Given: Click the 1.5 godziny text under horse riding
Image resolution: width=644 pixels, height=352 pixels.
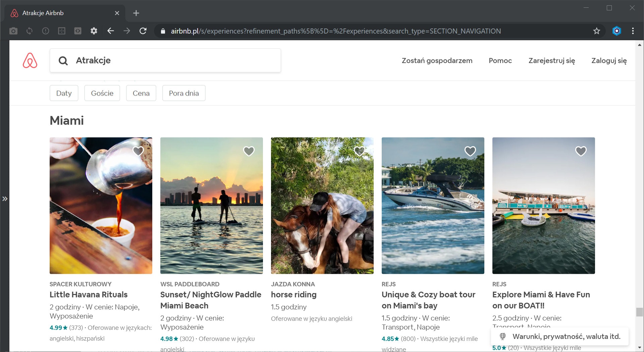Looking at the screenshot, I should (289, 307).
